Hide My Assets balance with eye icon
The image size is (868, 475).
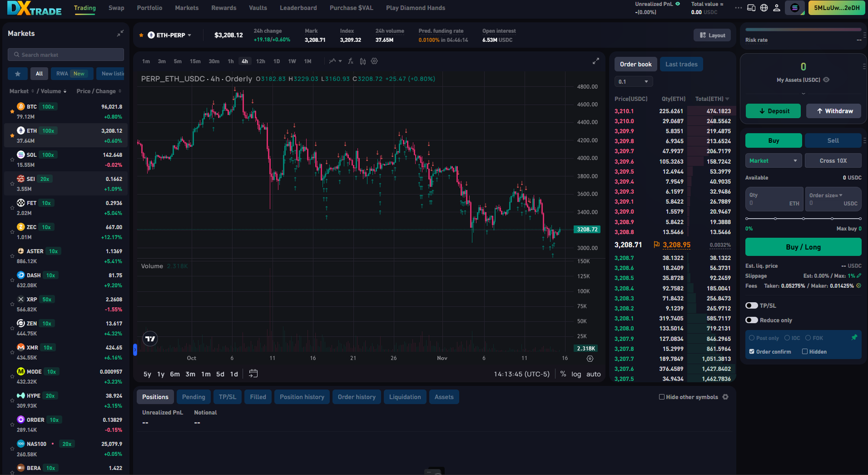[826, 80]
